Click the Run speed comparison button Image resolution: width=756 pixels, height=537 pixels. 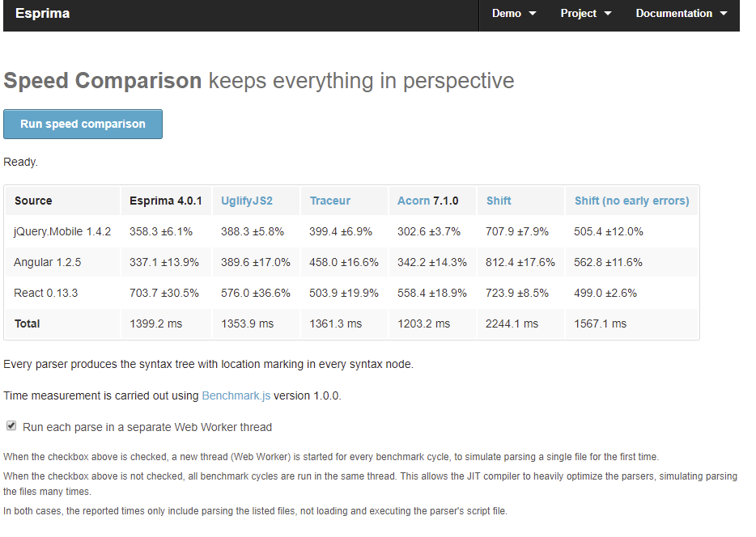[83, 125]
